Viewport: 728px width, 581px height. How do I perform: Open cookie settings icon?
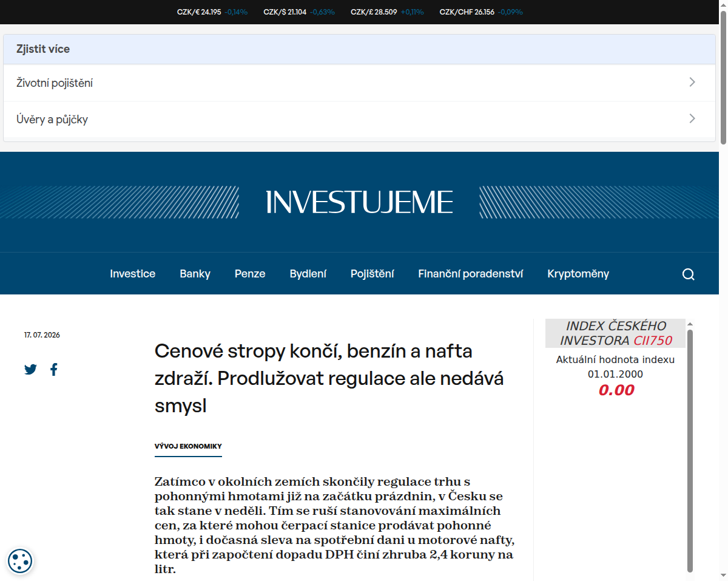20,561
